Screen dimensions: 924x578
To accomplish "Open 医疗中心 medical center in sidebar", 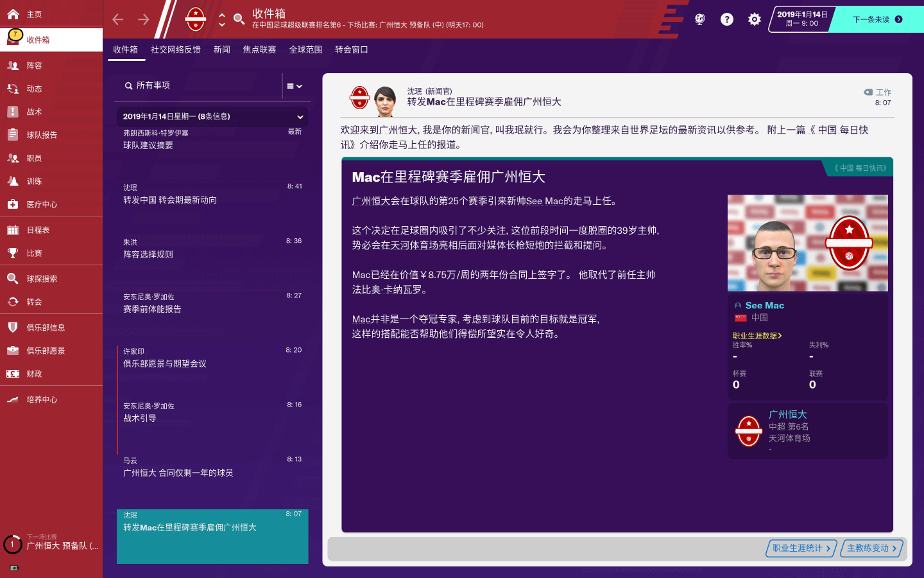I will click(x=42, y=204).
